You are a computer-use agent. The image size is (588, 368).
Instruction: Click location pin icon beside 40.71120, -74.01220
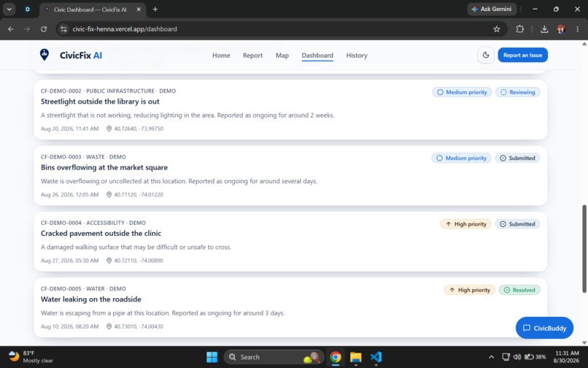click(109, 194)
